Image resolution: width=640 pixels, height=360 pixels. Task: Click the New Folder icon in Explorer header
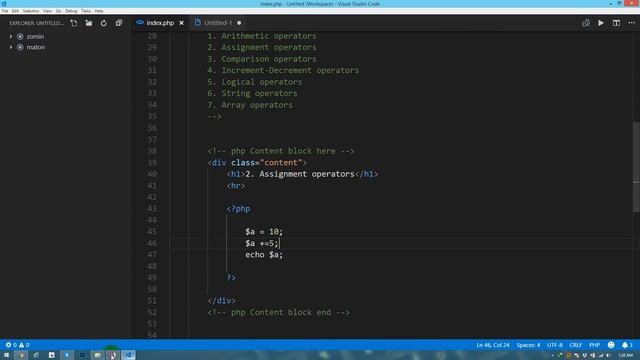[x=89, y=23]
